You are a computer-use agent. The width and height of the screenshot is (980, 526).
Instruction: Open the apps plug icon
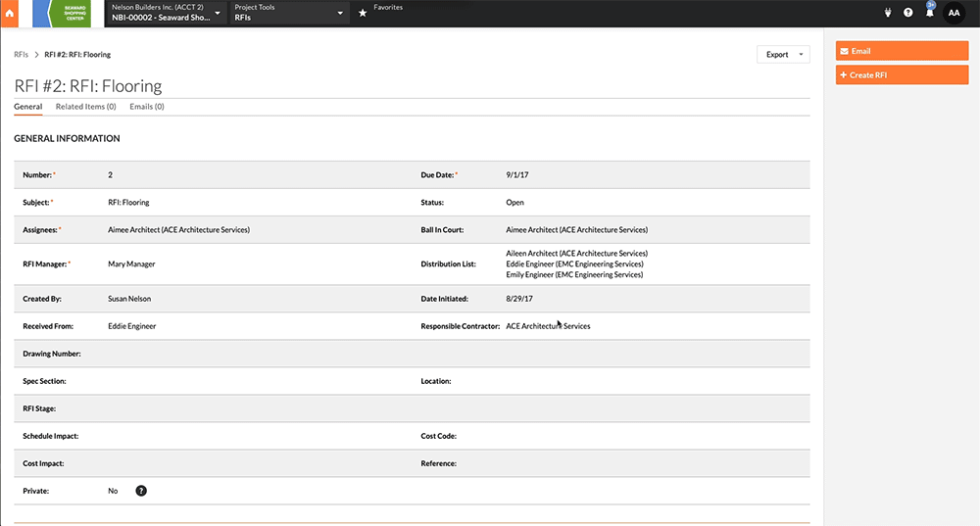[887, 13]
